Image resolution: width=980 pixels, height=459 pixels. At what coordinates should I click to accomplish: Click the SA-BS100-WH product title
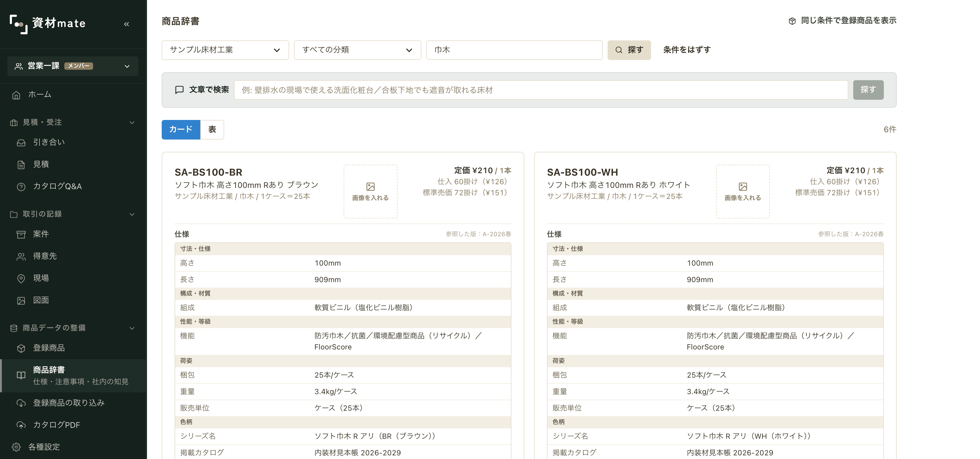[582, 172]
